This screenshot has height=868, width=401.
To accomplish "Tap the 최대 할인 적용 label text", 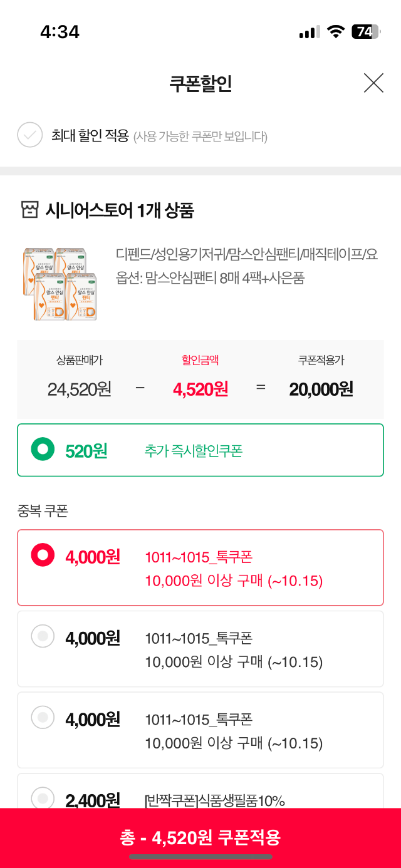I will coord(90,135).
